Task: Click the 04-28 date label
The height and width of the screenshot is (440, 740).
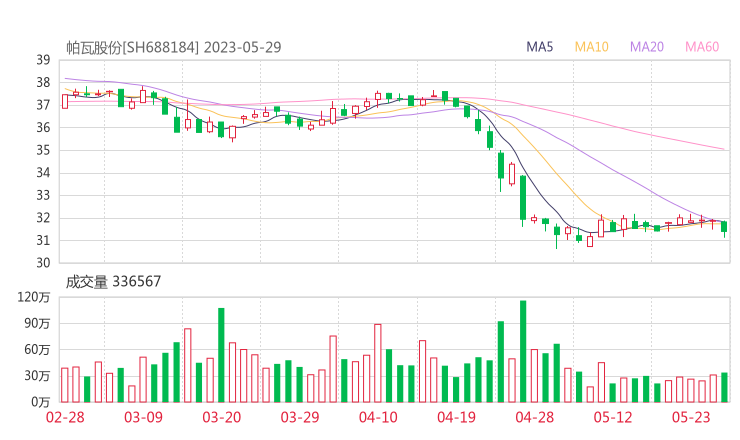Action: tap(535, 417)
